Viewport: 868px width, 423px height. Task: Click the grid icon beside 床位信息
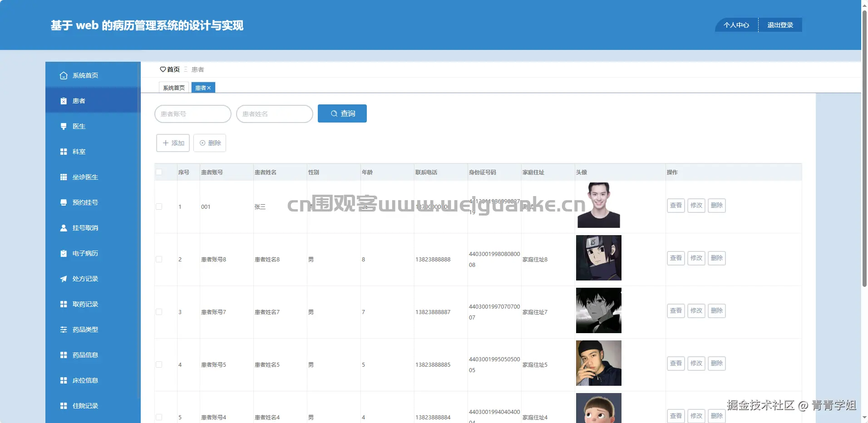(x=64, y=380)
